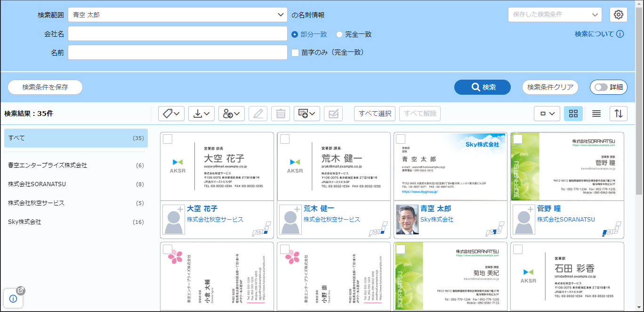
Task: Open the tag icon dropdown in toolbar
Action: pos(171,114)
